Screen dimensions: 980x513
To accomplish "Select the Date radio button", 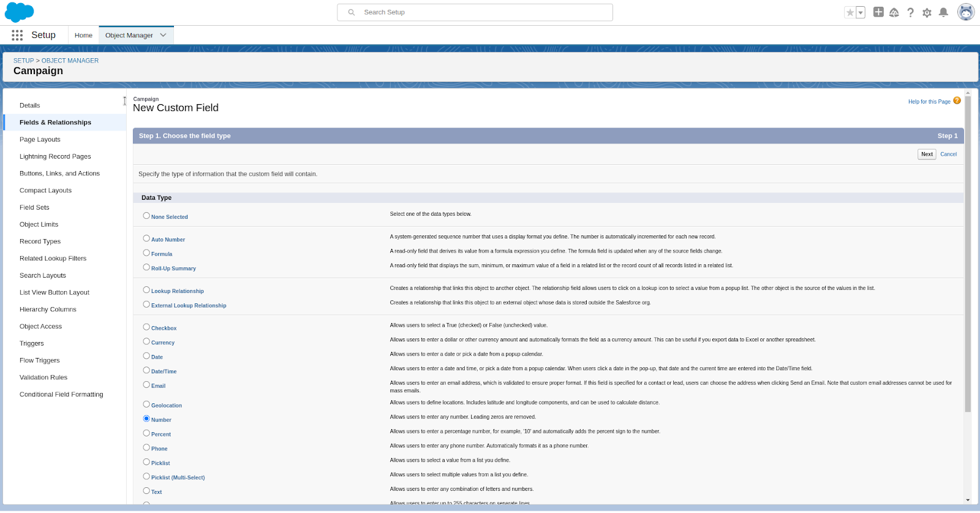I will point(146,355).
